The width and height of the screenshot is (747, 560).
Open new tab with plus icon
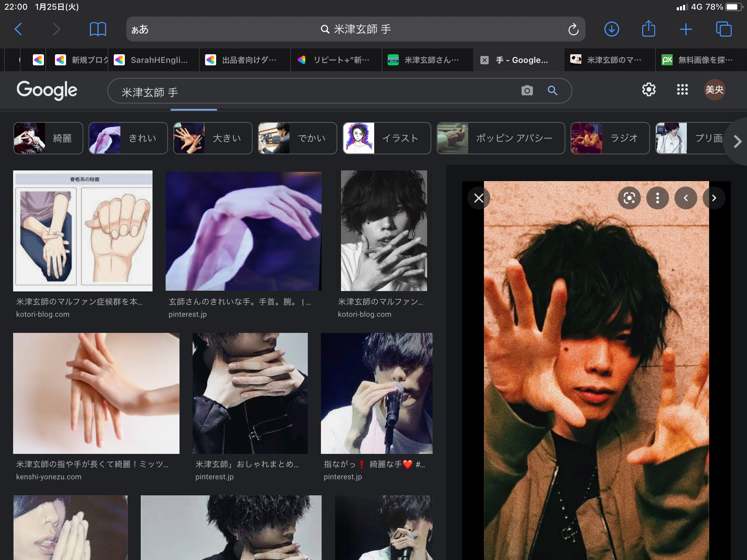[x=685, y=29]
